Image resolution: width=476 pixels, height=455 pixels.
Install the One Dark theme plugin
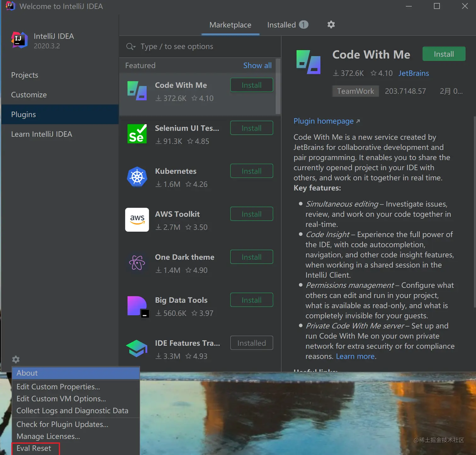click(252, 257)
